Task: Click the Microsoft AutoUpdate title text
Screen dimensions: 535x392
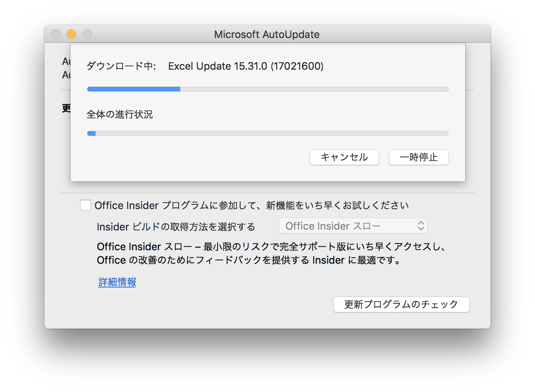Action: coord(267,34)
